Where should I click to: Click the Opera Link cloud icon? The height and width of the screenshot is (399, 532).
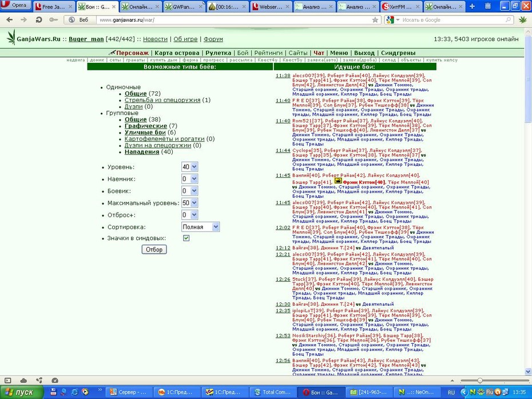coord(23,380)
